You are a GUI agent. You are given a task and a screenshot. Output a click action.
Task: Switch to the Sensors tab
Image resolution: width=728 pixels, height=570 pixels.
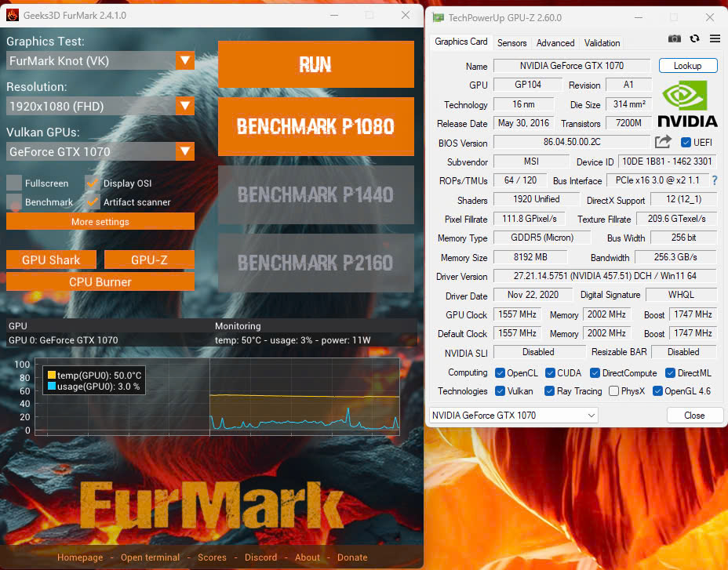pyautogui.click(x=511, y=43)
